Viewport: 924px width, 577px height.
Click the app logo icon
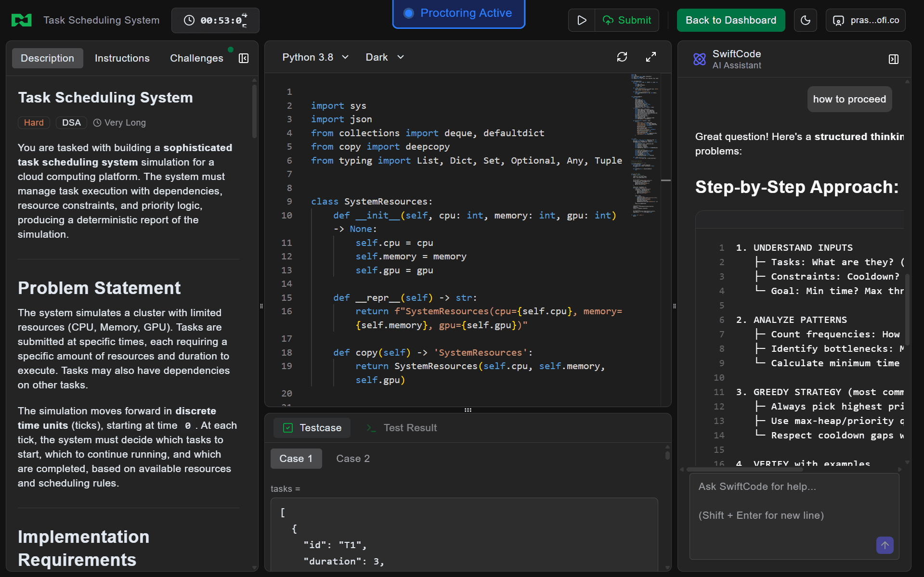click(21, 20)
